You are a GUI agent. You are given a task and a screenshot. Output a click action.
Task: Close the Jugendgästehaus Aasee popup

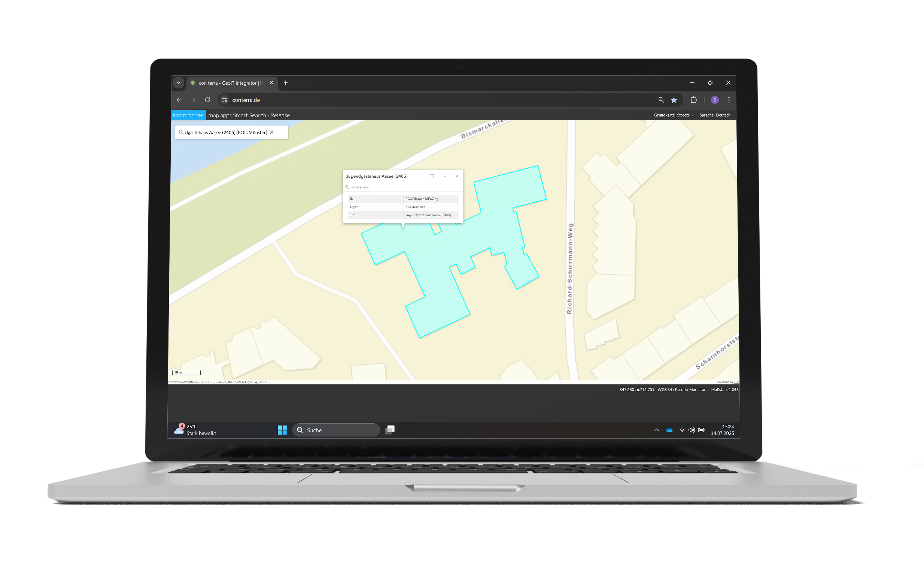click(x=457, y=176)
